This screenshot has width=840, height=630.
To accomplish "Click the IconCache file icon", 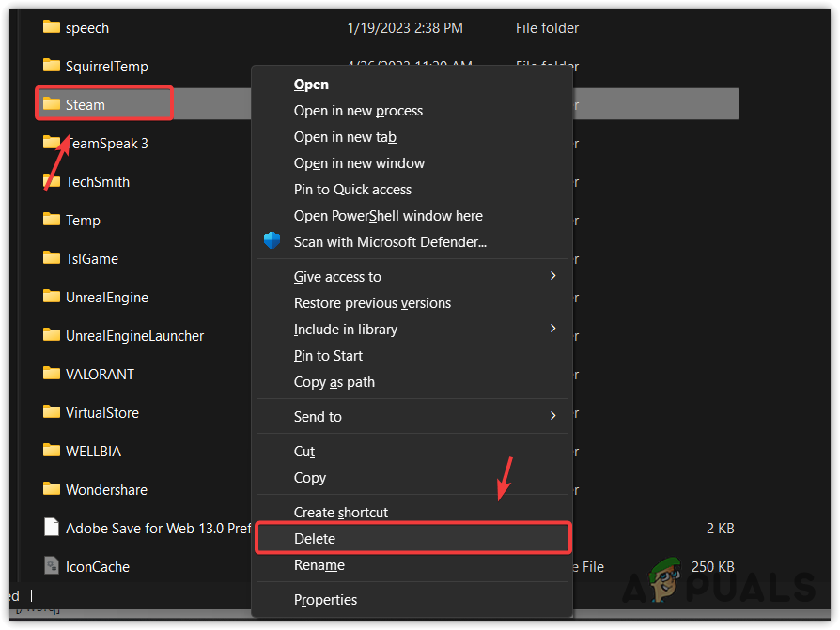I will click(x=52, y=566).
